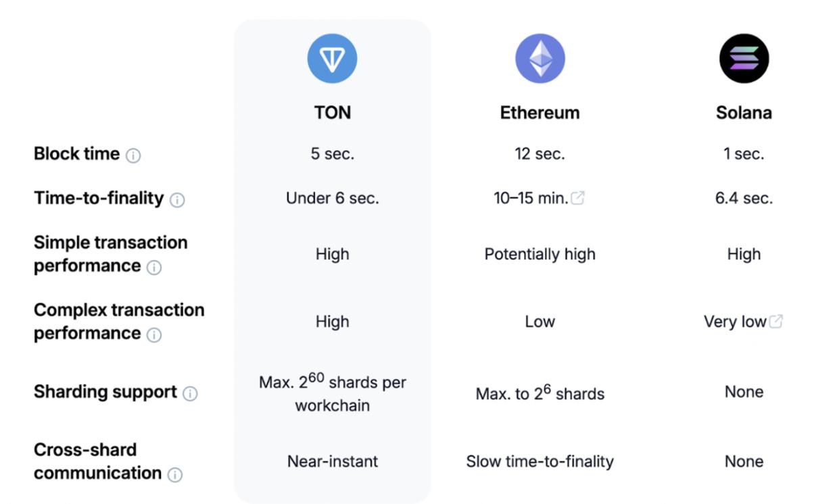Click the Solana logo icon
Image resolution: width=837 pixels, height=504 pixels.
click(x=744, y=58)
